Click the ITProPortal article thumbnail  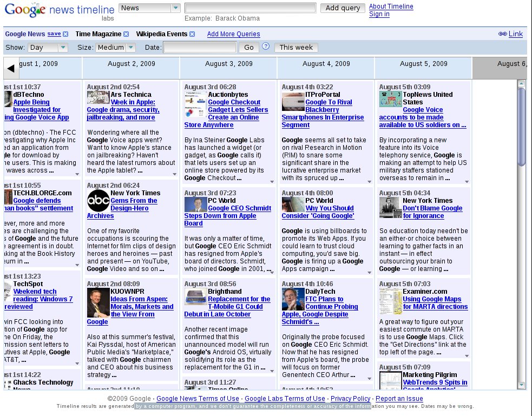tap(293, 101)
